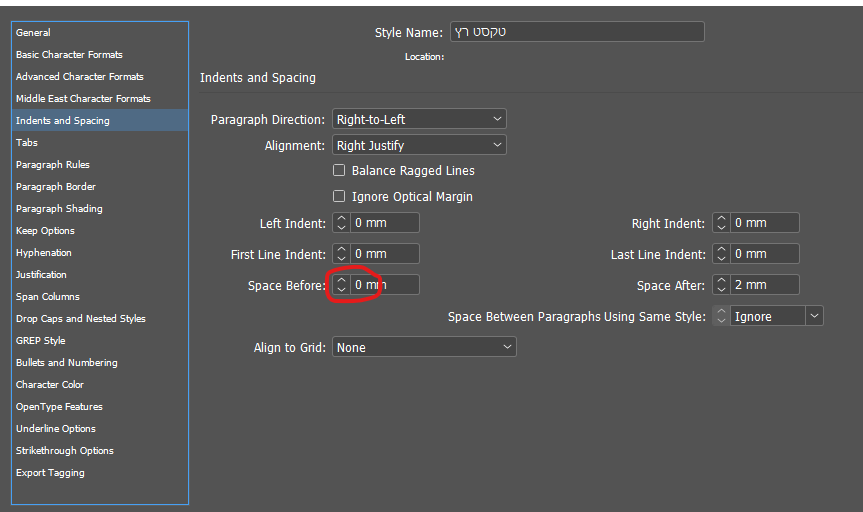Click the Right Indent stepper arrows
The image size is (863, 512).
click(x=721, y=224)
